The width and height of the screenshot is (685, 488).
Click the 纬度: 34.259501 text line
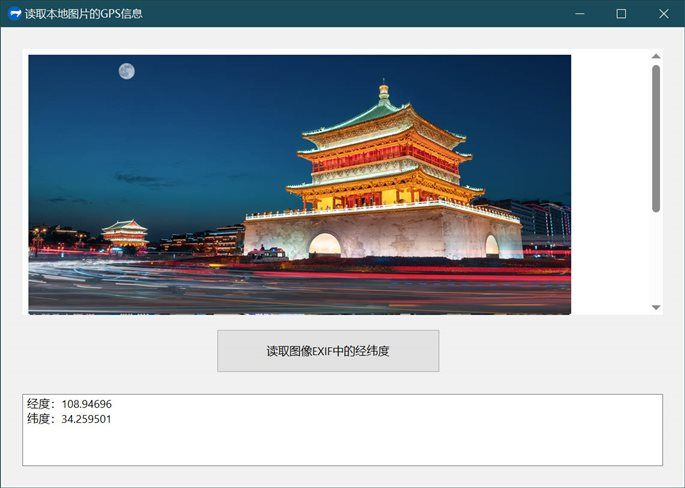[x=69, y=419]
